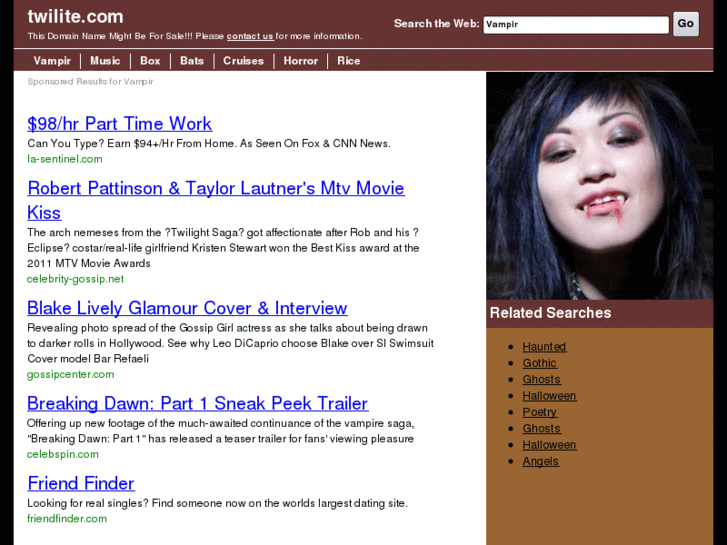
Task: Go to the Box navigation item
Action: pyautogui.click(x=150, y=61)
